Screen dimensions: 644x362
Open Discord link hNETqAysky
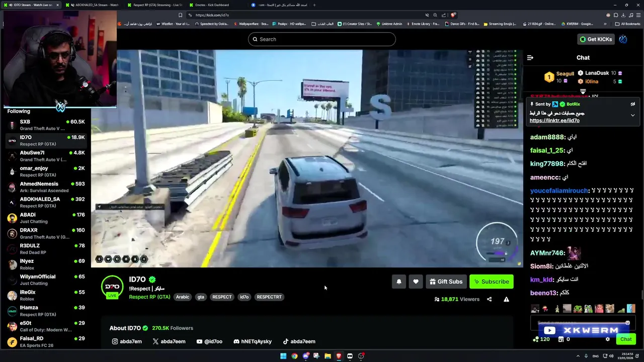click(x=253, y=341)
